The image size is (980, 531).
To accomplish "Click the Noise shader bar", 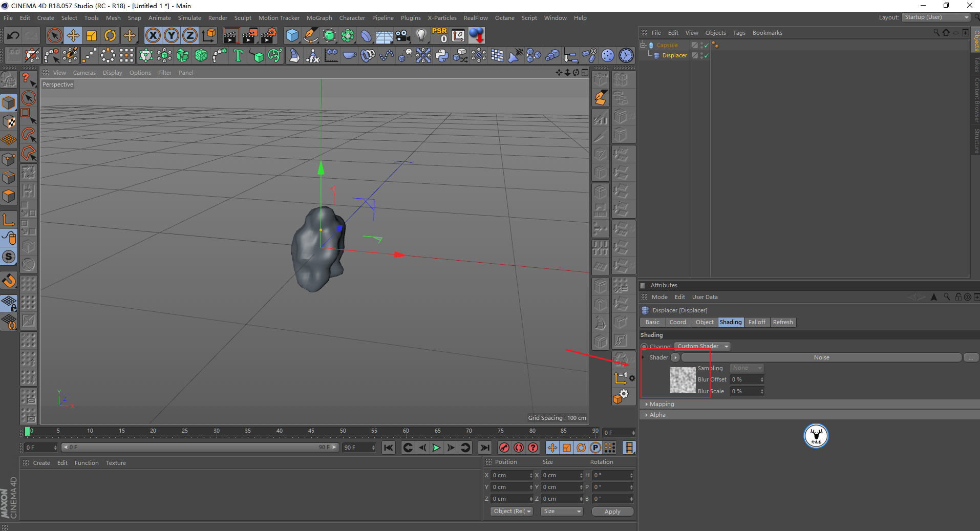I will (x=821, y=357).
